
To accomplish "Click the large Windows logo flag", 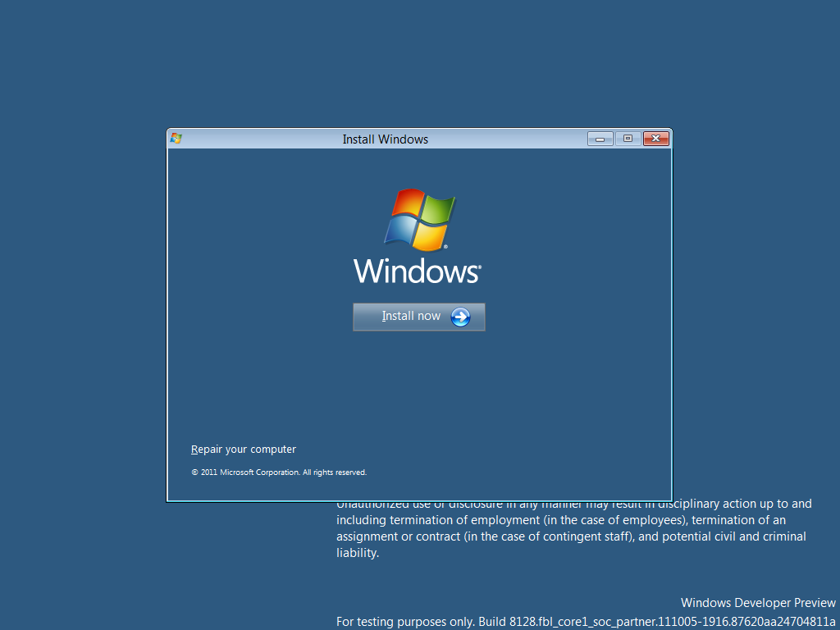I will [419, 220].
